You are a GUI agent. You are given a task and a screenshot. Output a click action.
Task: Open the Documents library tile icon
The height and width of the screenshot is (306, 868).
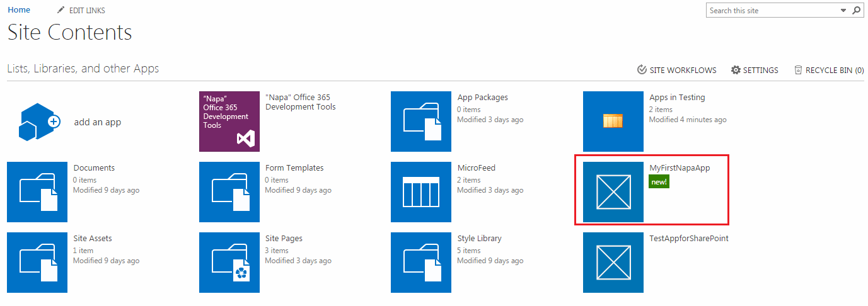coord(37,192)
